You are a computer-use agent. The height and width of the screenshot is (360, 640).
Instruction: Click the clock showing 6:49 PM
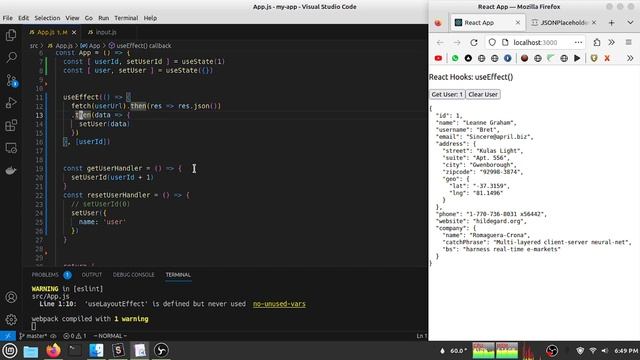click(626, 351)
